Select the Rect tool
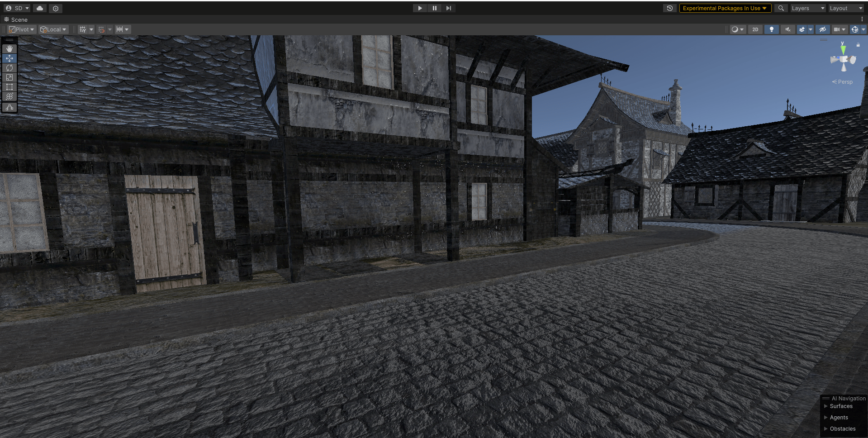 pyautogui.click(x=9, y=87)
